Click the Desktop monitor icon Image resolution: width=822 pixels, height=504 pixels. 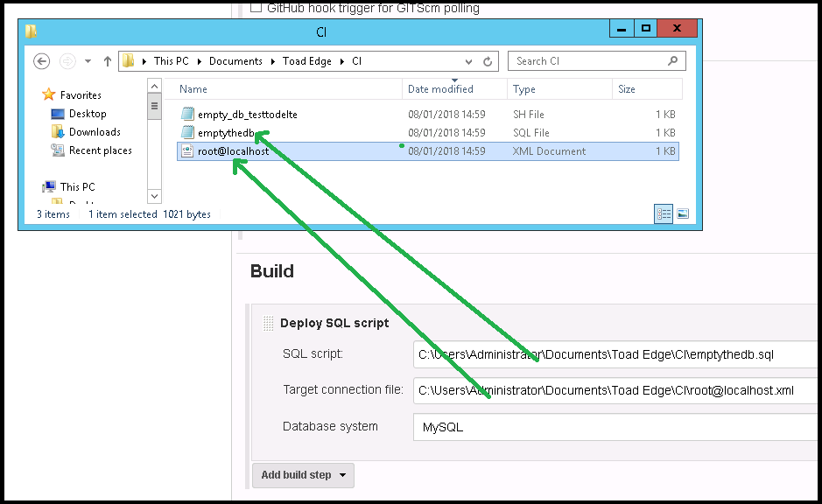coord(58,114)
